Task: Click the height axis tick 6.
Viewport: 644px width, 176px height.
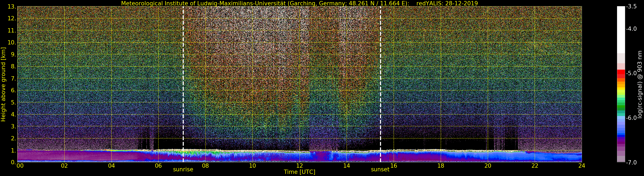Action: pyautogui.click(x=13, y=90)
